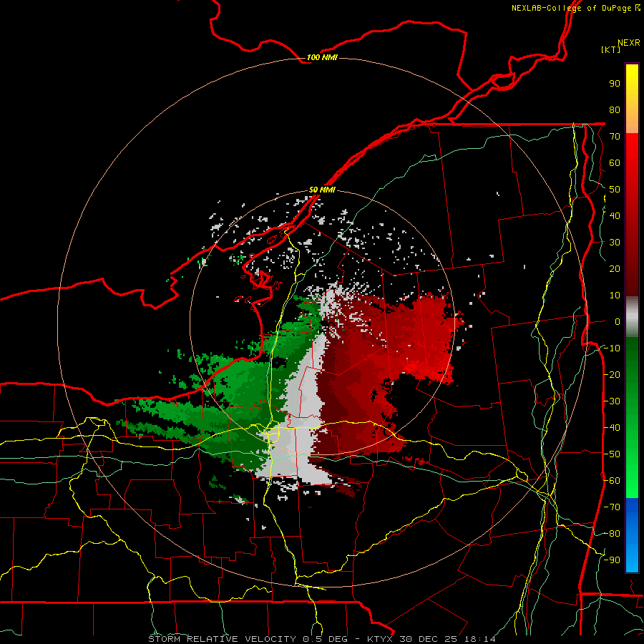Click the 80 value on velocity scale

[615, 109]
